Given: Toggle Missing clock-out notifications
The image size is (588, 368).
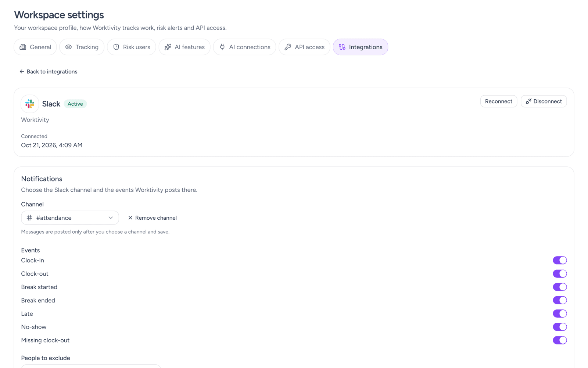Looking at the screenshot, I should click(x=560, y=340).
